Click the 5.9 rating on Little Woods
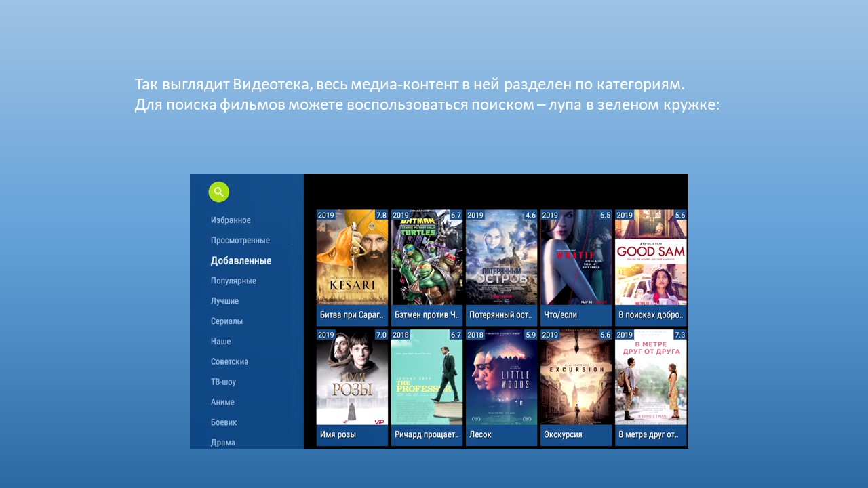 click(530, 335)
